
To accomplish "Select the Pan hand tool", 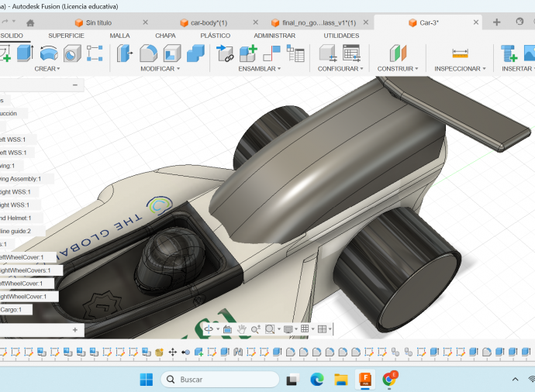I will (x=241, y=329).
